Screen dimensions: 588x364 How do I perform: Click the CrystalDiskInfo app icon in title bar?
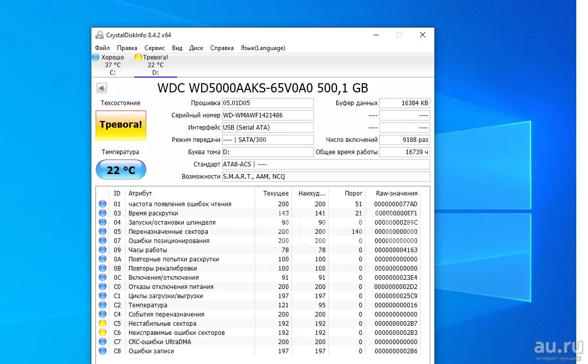point(100,35)
